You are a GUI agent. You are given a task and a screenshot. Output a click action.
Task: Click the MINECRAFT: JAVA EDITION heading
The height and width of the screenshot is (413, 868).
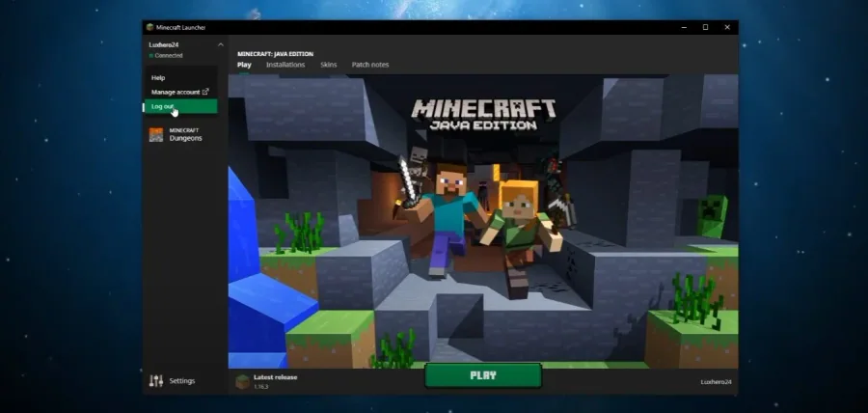[275, 54]
